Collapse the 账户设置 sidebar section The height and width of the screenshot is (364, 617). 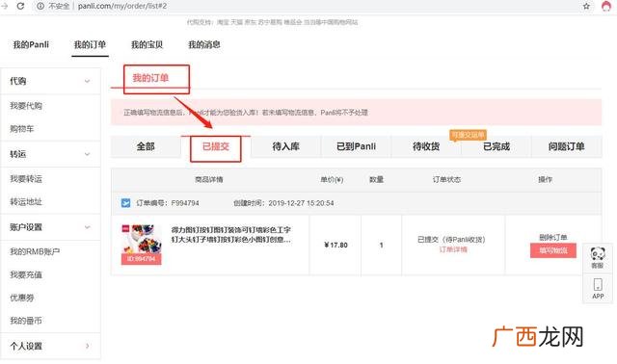click(88, 227)
